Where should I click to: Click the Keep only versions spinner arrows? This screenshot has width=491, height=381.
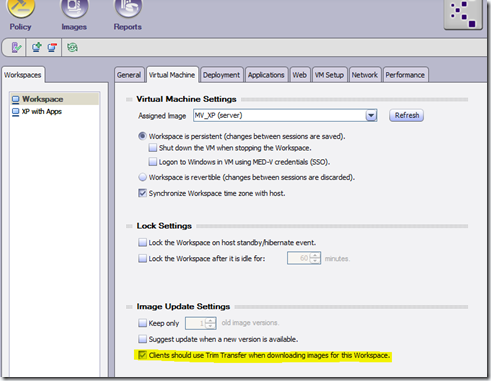(x=210, y=323)
